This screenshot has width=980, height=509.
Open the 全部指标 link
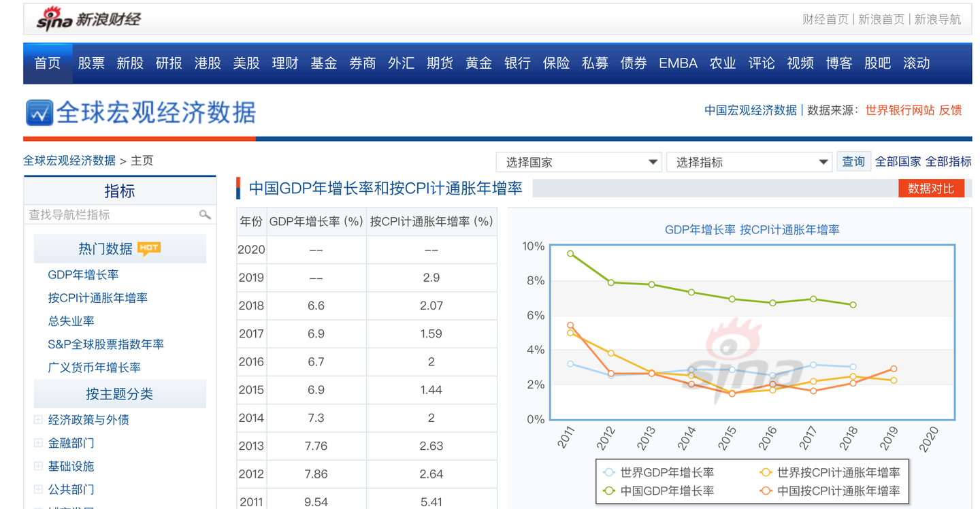[949, 161]
